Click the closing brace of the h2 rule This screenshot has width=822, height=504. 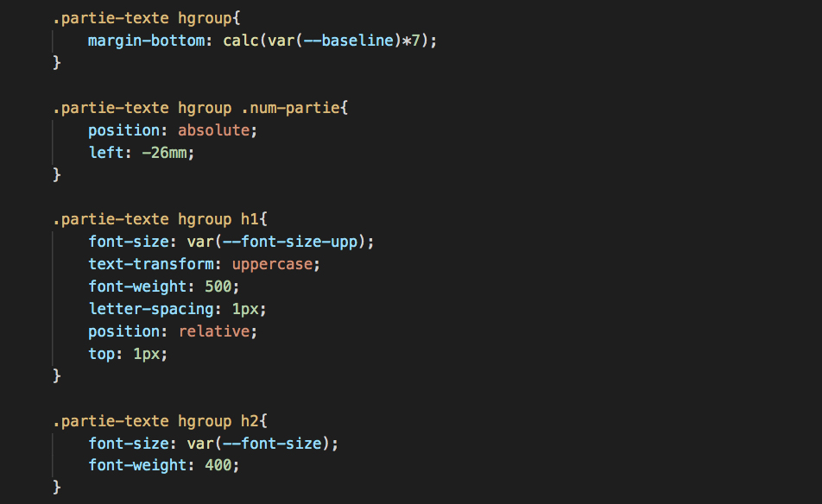(x=57, y=488)
